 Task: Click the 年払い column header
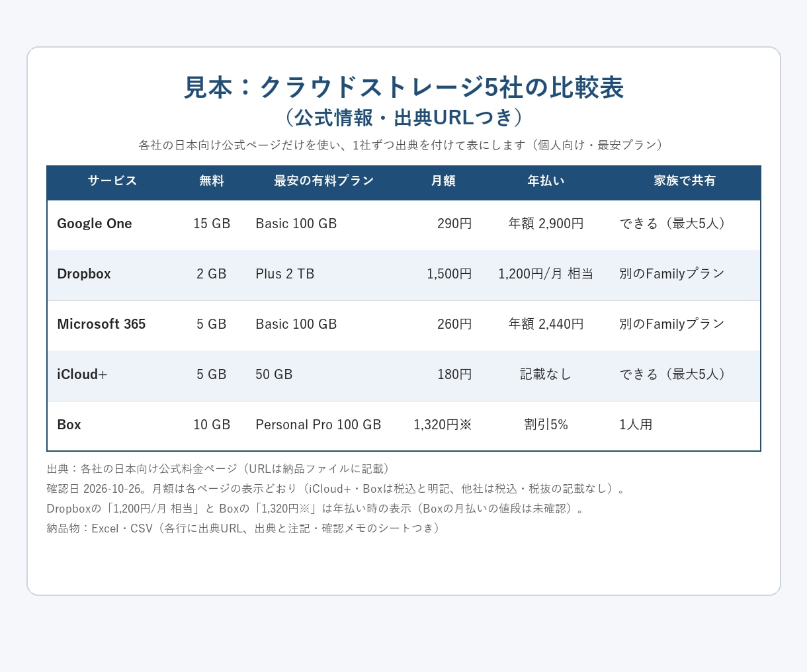click(546, 181)
